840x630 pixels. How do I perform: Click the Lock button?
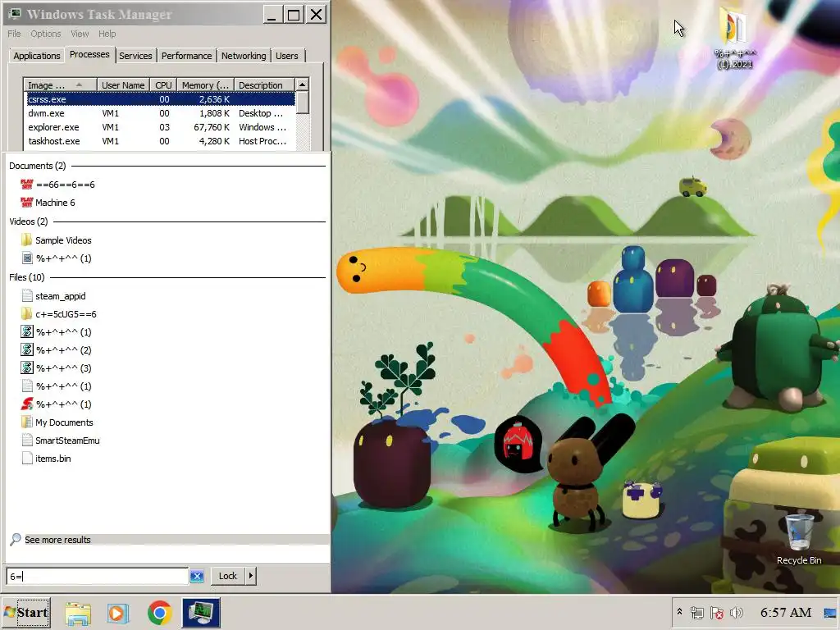pos(228,576)
